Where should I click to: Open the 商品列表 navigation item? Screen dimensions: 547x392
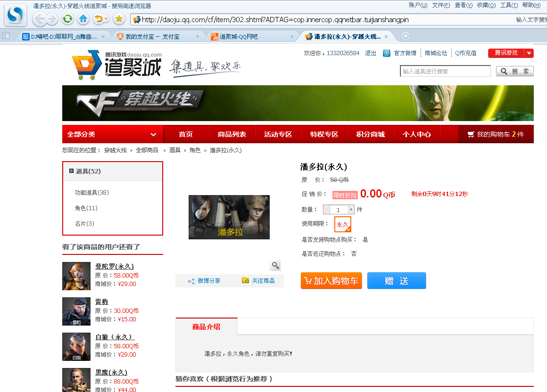point(232,134)
